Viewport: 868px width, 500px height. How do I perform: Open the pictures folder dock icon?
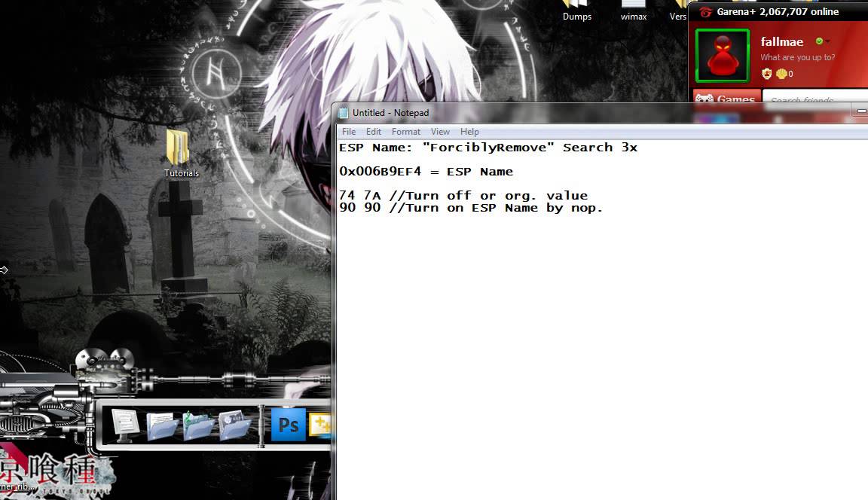click(x=235, y=426)
